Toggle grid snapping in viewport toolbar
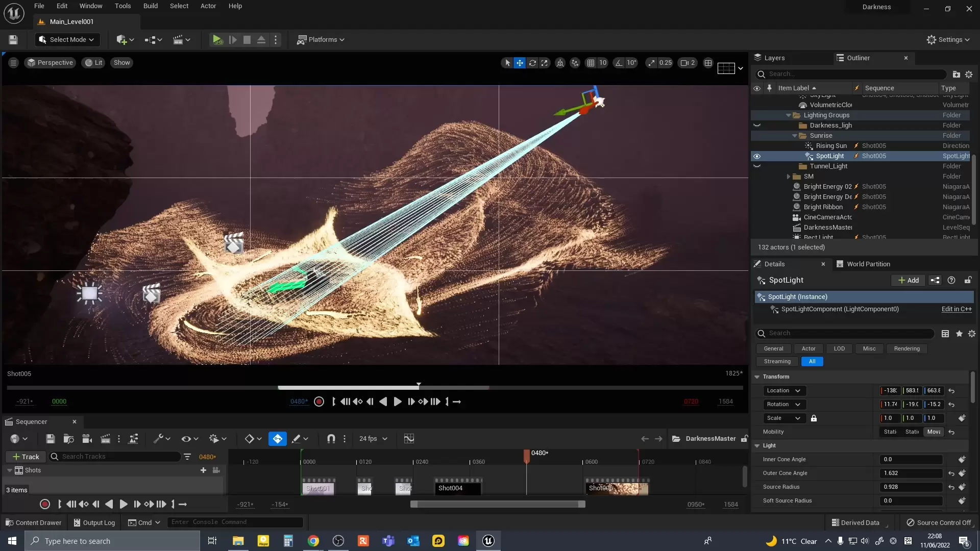The image size is (980, 551). (591, 63)
